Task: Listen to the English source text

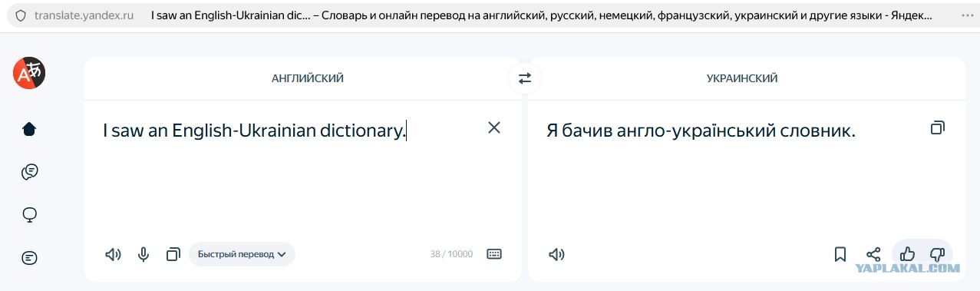Action: (113, 254)
